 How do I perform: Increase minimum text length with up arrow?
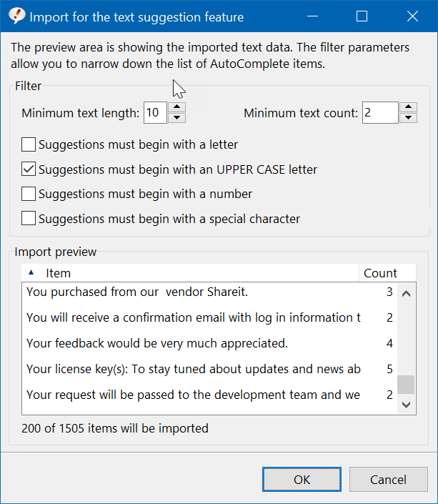176,107
